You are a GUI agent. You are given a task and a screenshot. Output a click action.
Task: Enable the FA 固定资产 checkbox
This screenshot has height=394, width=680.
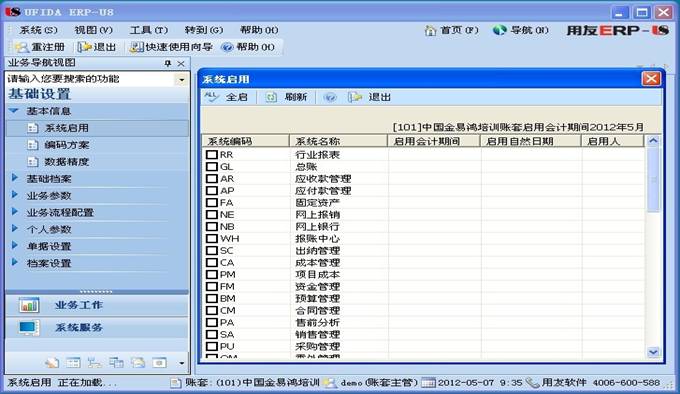[212, 202]
